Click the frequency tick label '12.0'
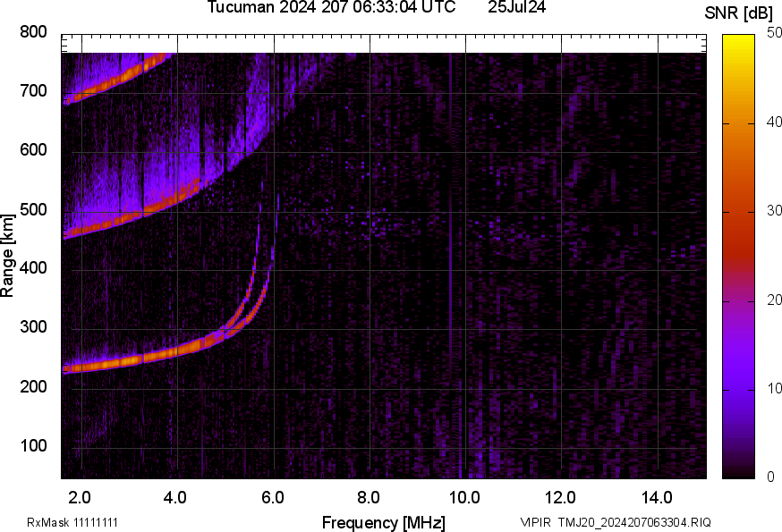 [560, 498]
